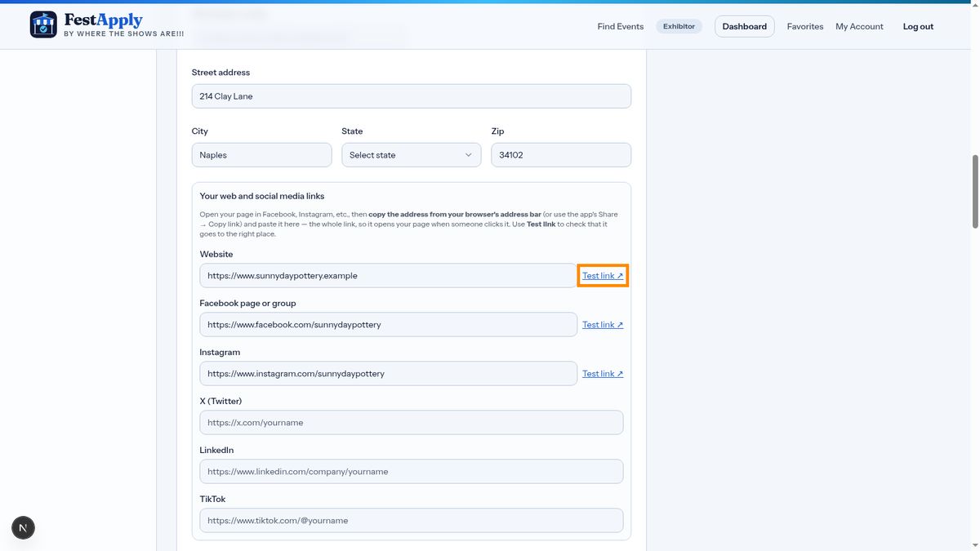This screenshot has height=551, width=980.
Task: Click the Zip input field
Action: (561, 155)
